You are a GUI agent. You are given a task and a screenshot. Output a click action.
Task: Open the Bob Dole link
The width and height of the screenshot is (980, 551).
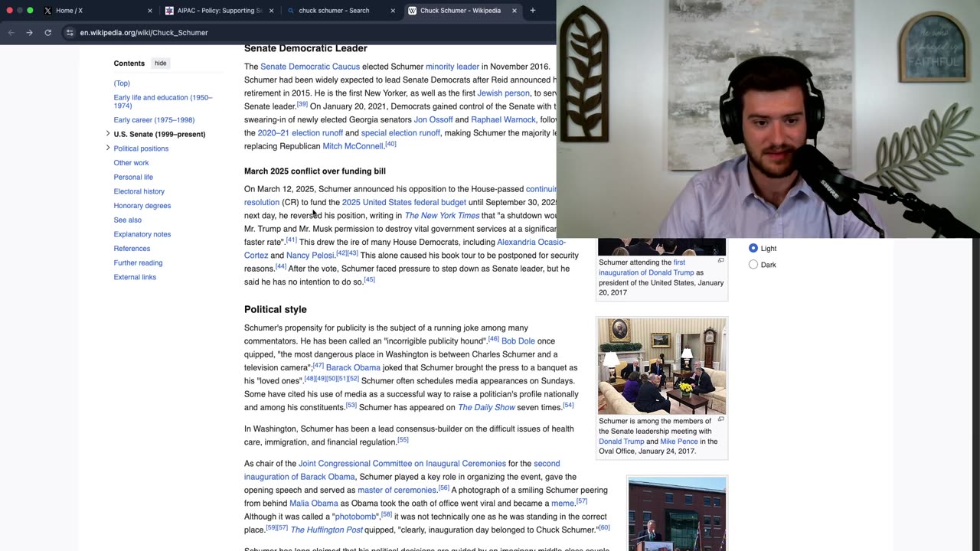click(x=518, y=341)
